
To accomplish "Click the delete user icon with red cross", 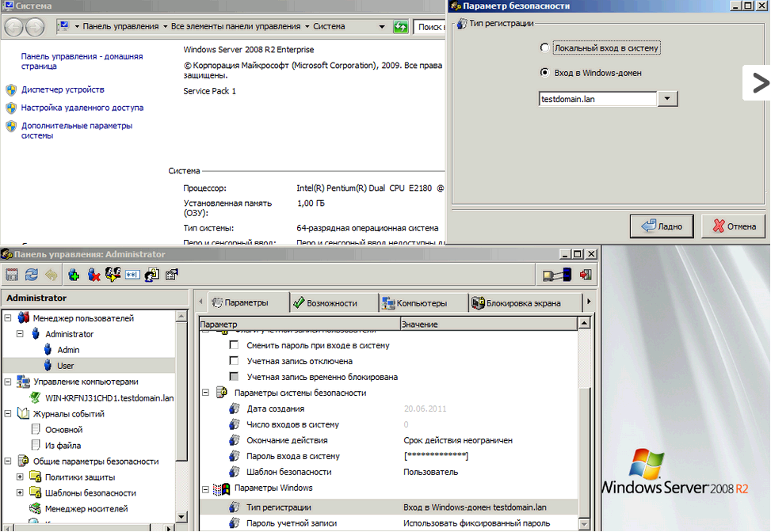I will coord(94,275).
